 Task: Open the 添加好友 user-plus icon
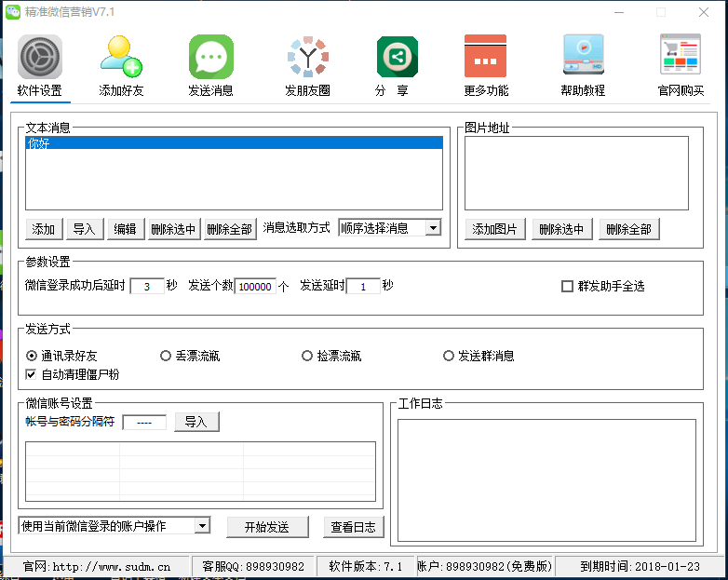tap(121, 57)
